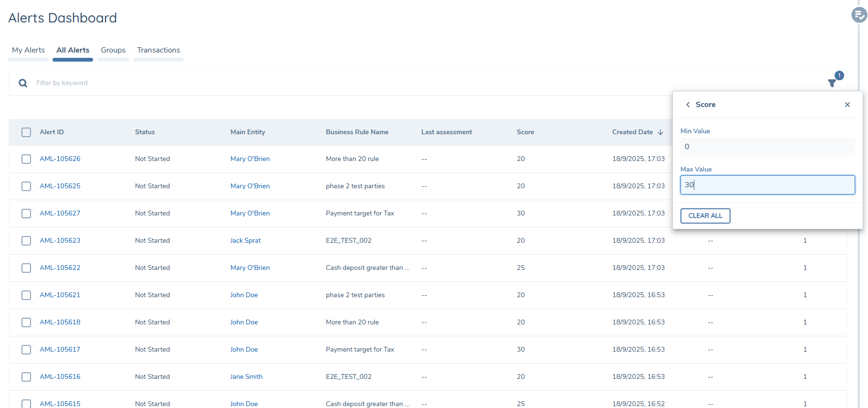Open alert AML-105627 link

coord(60,214)
